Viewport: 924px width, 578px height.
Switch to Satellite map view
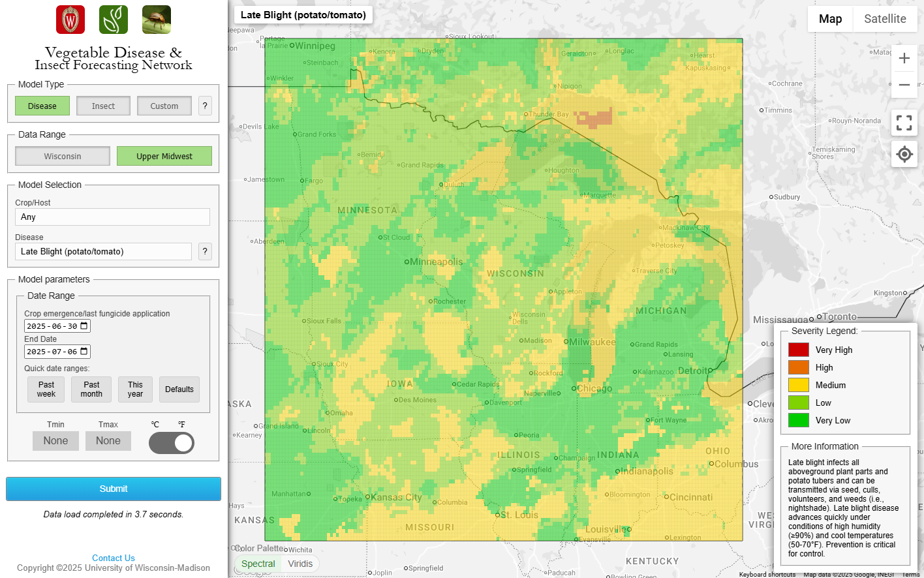click(885, 19)
